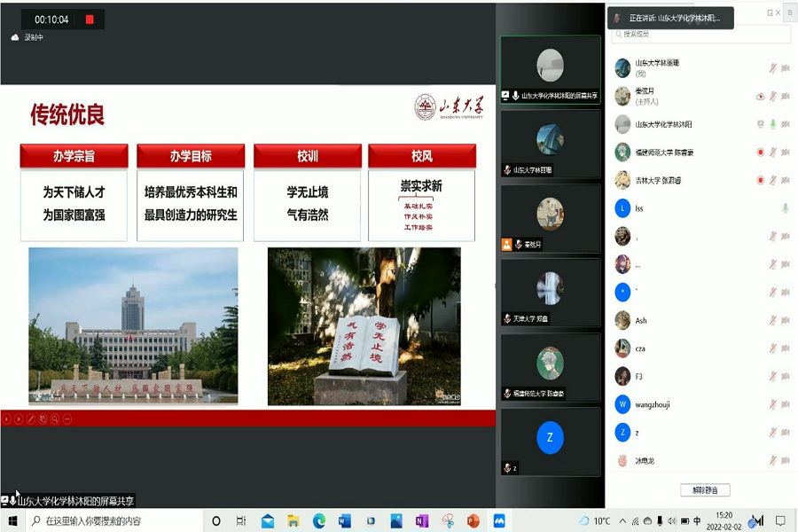Click muted microphone icon in 秦弦月 row
The image size is (798, 532).
772,96
